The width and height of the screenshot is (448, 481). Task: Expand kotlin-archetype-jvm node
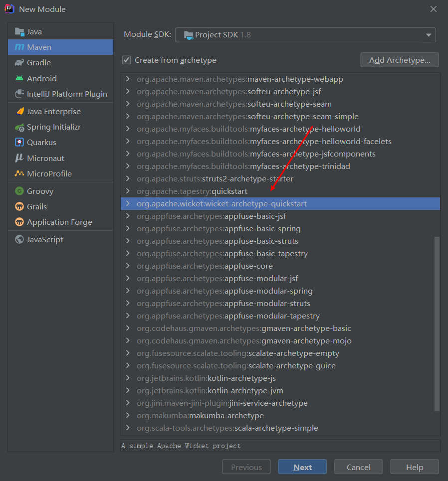[x=128, y=390]
